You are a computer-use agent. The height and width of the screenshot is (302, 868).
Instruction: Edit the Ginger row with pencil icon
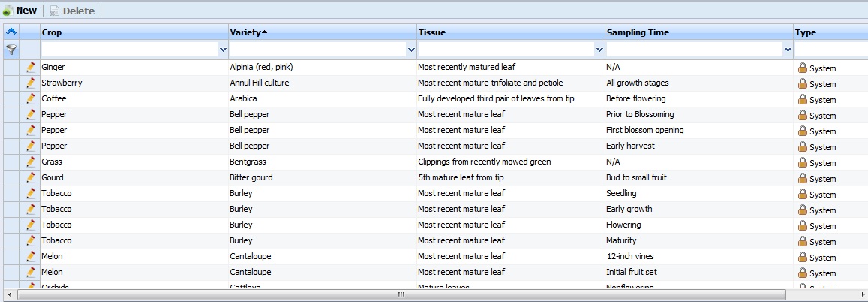click(x=31, y=67)
